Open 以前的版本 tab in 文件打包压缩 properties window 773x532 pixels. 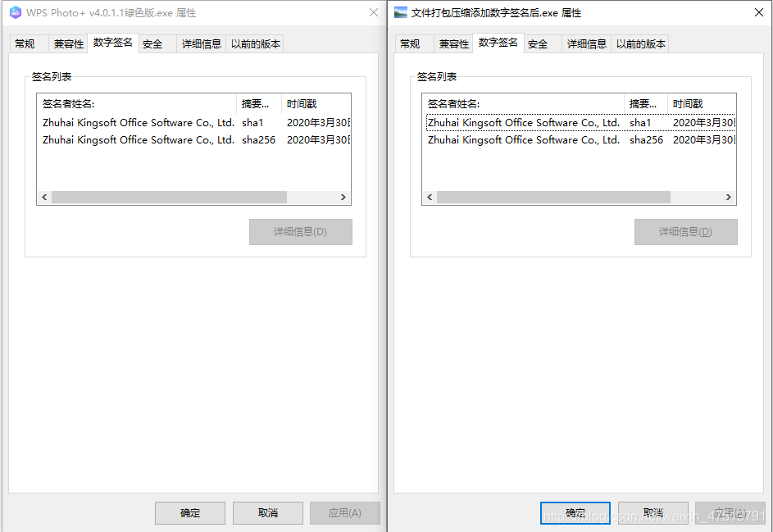click(x=640, y=44)
